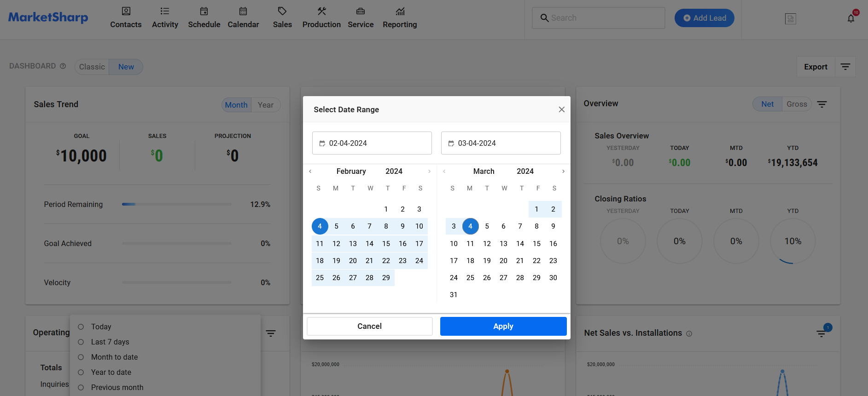This screenshot has width=868, height=396.
Task: Open the Contacts icon in navigation
Action: pyautogui.click(x=126, y=11)
